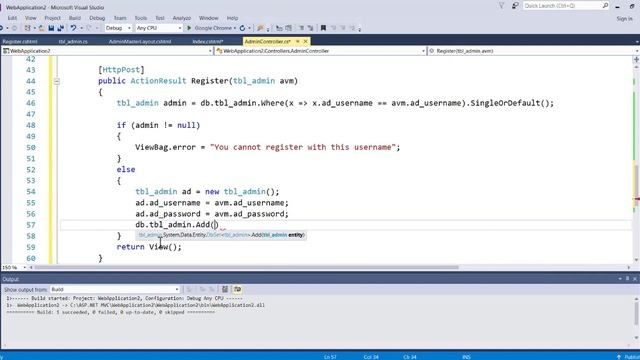
Task: Expand the undo history dropdown arrow
Action: pyautogui.click(x=81, y=28)
